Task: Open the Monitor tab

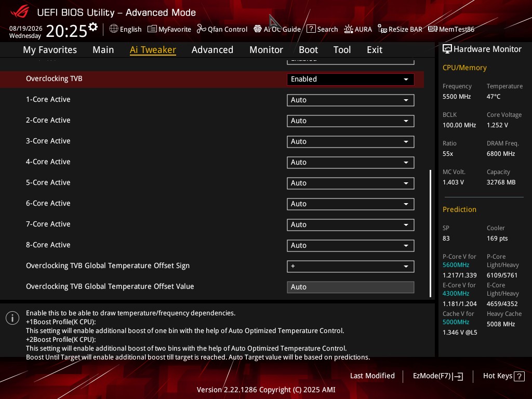Action: (x=267, y=50)
